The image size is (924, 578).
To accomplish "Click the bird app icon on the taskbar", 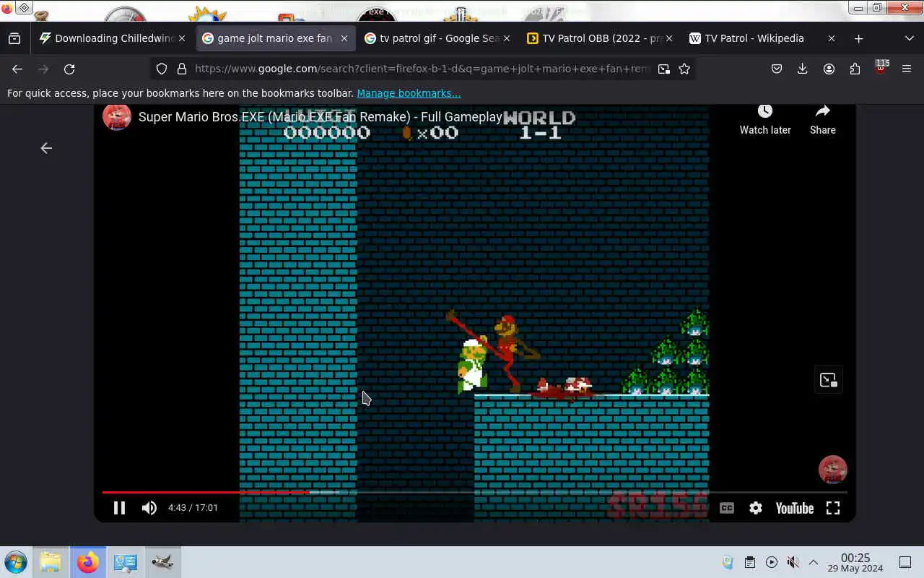I will point(162,562).
